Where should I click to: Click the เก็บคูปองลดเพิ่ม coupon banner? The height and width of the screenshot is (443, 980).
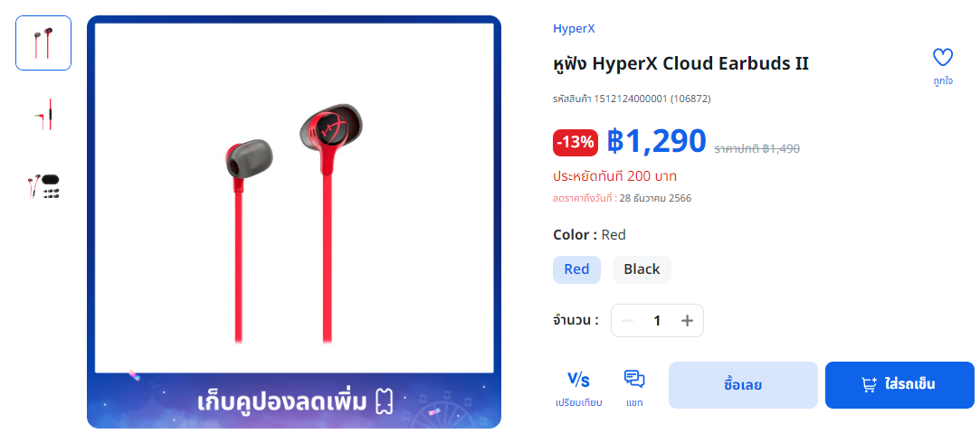294,401
